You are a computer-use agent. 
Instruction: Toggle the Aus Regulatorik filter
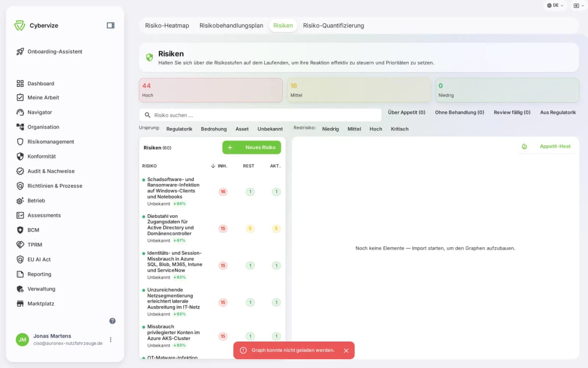pos(558,112)
